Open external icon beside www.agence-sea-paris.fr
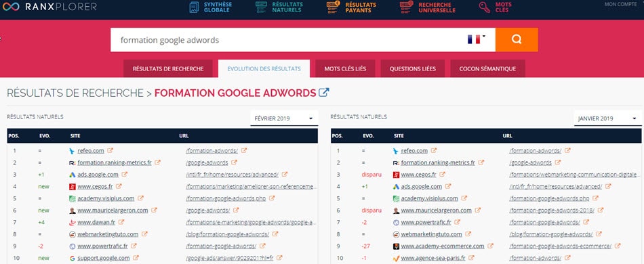This screenshot has width=644, height=264. pyautogui.click(x=472, y=258)
